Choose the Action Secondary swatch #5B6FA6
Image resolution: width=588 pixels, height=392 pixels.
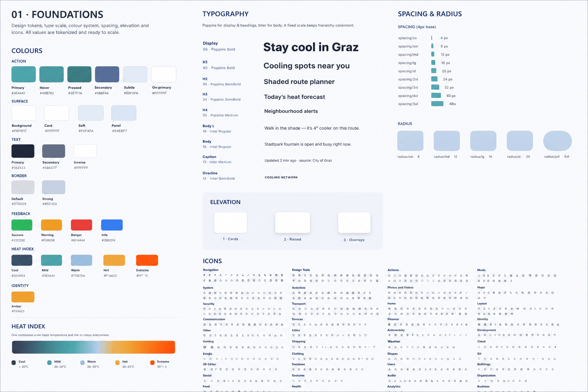coord(107,74)
